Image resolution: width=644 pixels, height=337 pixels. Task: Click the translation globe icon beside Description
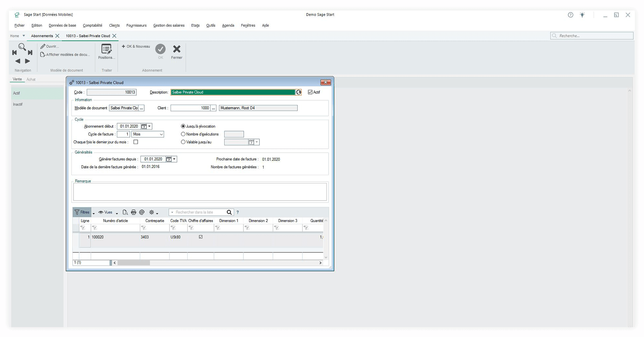pos(298,92)
